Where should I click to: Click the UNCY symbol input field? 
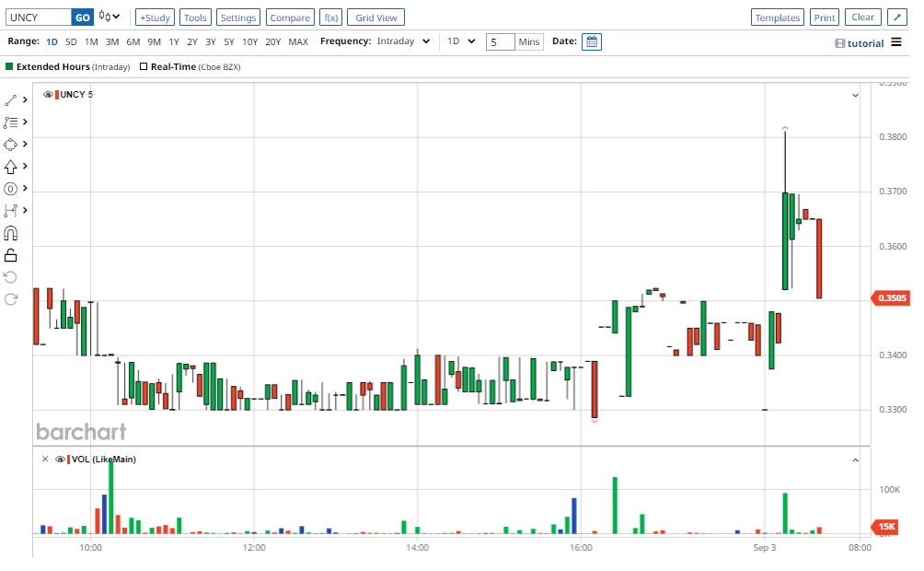[x=39, y=17]
